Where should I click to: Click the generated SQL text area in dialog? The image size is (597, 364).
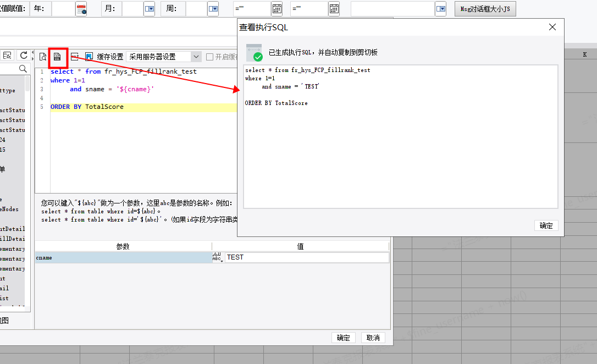tap(401, 136)
